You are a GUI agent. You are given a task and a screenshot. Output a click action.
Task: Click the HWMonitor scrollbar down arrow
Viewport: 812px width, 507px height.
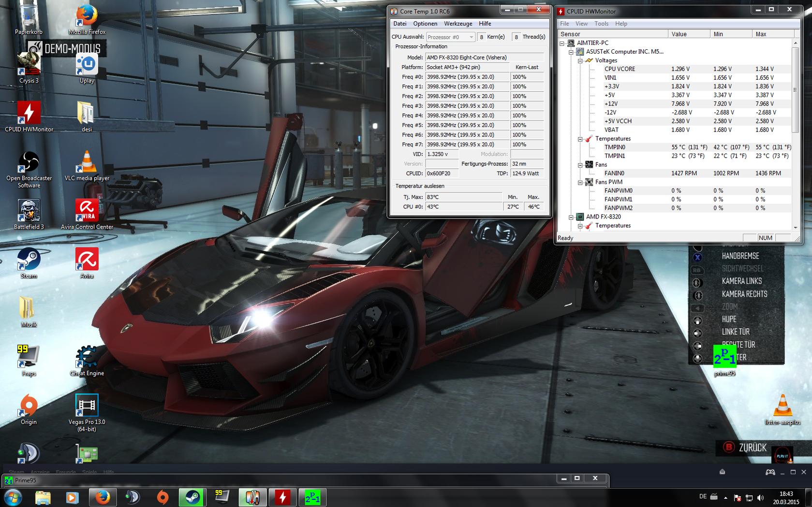796,227
